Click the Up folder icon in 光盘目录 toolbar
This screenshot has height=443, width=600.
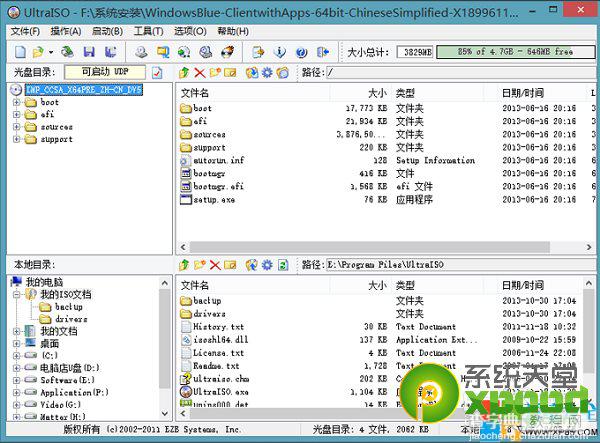point(184,72)
